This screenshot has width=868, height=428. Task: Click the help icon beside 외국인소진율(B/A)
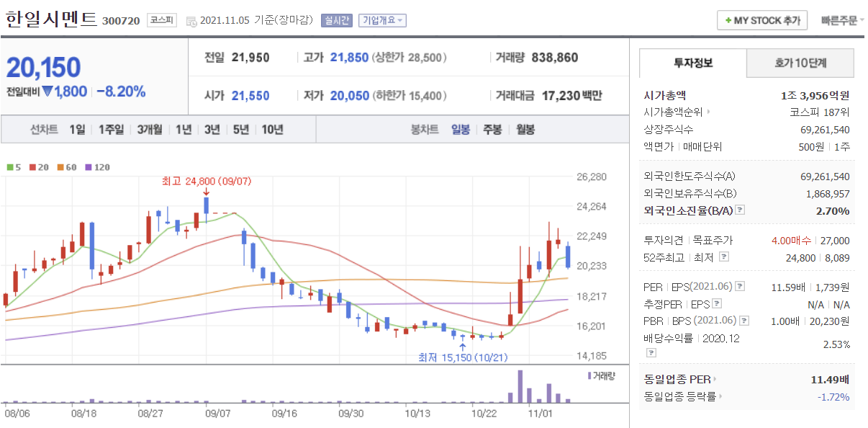[x=739, y=210]
